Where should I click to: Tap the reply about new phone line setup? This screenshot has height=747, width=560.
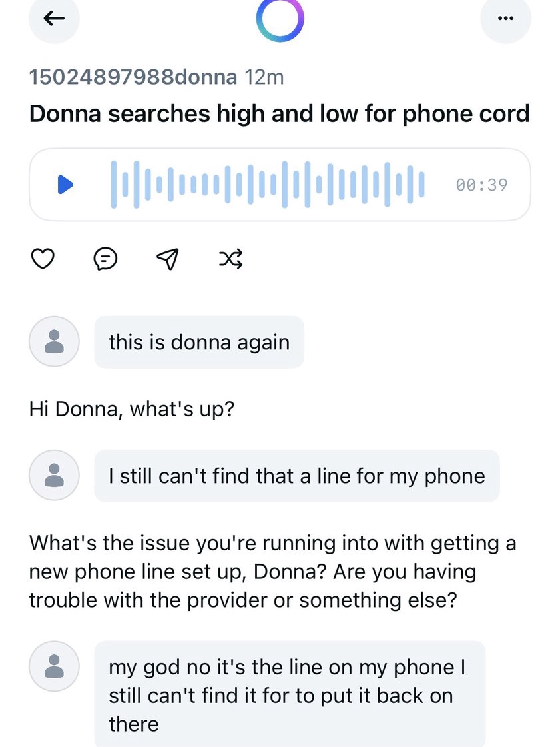tap(273, 572)
